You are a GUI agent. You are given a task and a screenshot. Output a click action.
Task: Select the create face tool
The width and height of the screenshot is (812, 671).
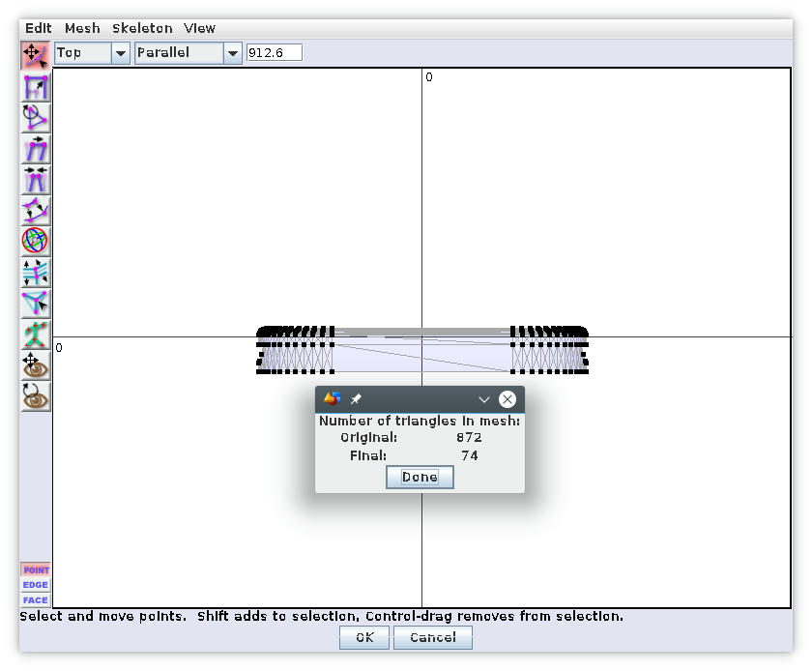(x=35, y=303)
